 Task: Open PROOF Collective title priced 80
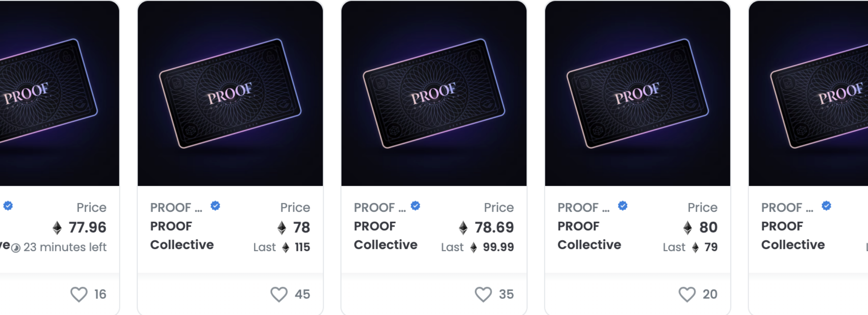click(589, 235)
